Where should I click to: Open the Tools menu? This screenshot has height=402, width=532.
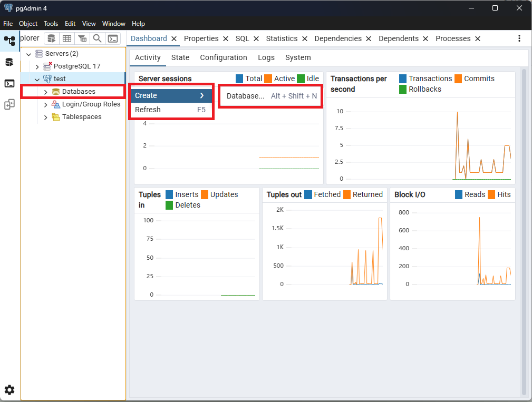coord(51,23)
